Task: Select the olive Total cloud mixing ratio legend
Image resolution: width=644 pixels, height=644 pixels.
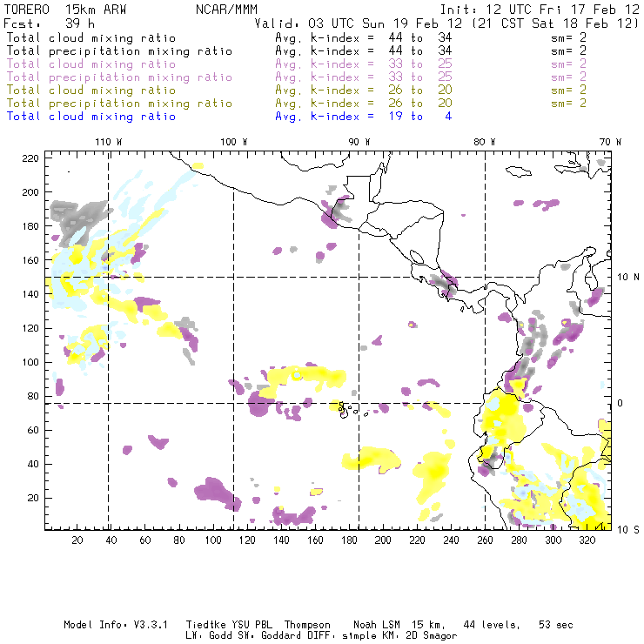Action: (91, 90)
